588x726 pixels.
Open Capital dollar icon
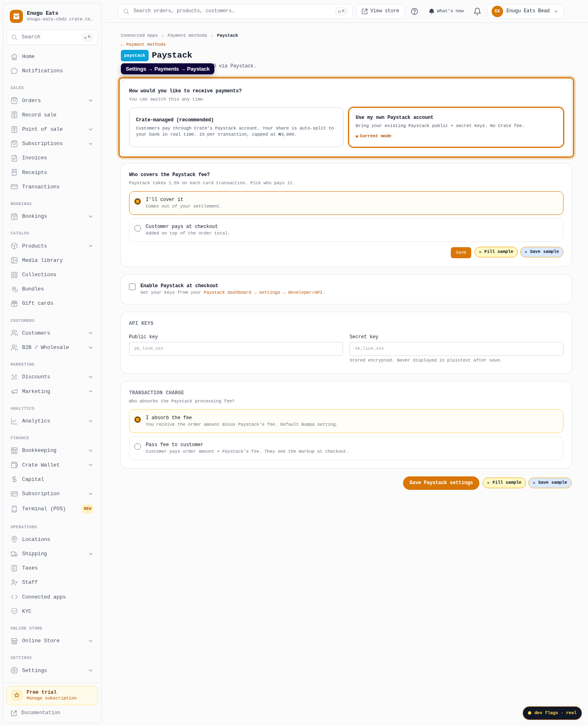coord(14,479)
